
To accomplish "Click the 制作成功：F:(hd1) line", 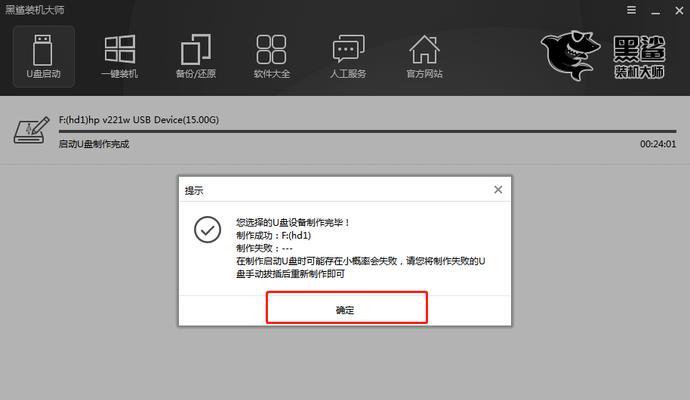I will coord(274,235).
